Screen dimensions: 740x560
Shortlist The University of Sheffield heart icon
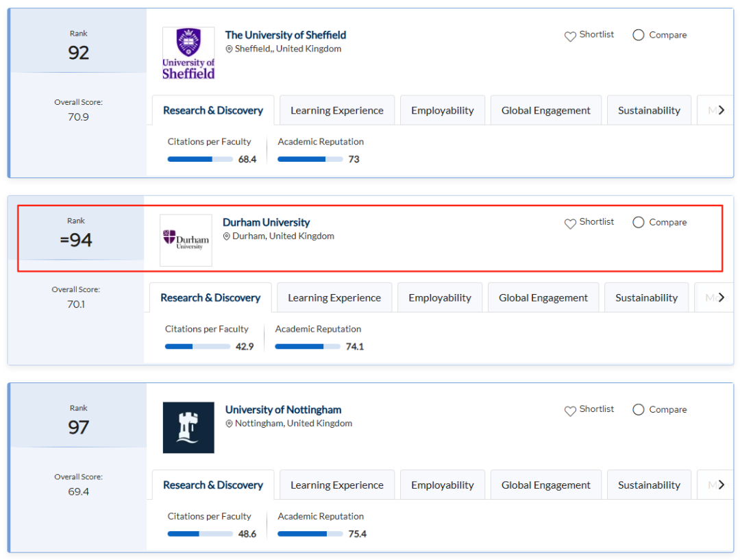(x=570, y=36)
